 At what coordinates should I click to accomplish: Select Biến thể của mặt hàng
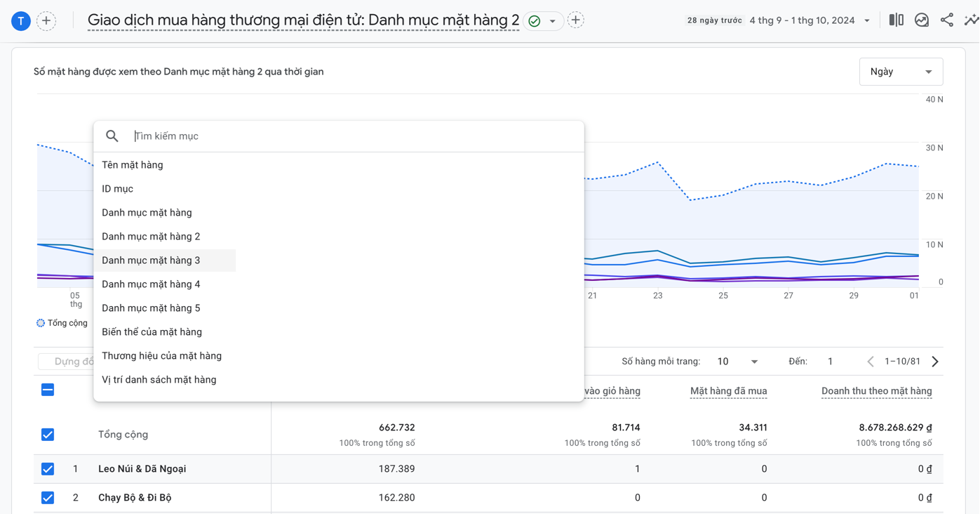(x=152, y=332)
